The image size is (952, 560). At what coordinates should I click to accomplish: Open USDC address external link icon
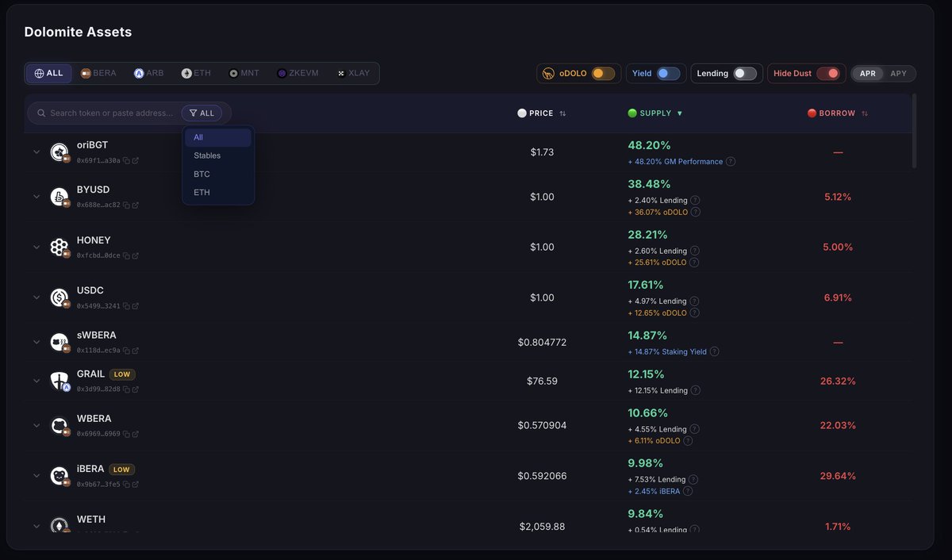tap(136, 305)
